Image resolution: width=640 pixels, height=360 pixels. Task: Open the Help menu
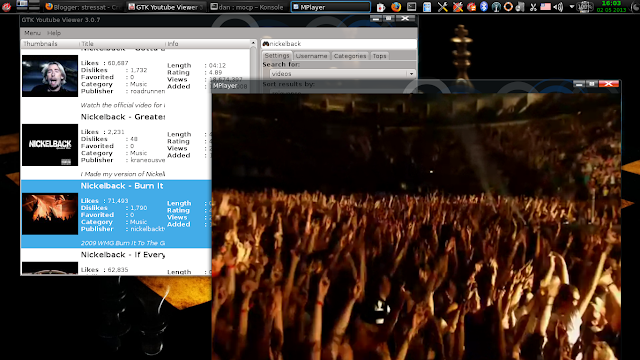coord(54,33)
